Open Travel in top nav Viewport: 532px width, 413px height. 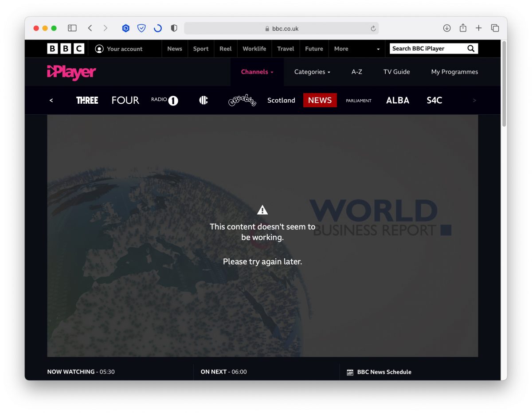tap(286, 49)
